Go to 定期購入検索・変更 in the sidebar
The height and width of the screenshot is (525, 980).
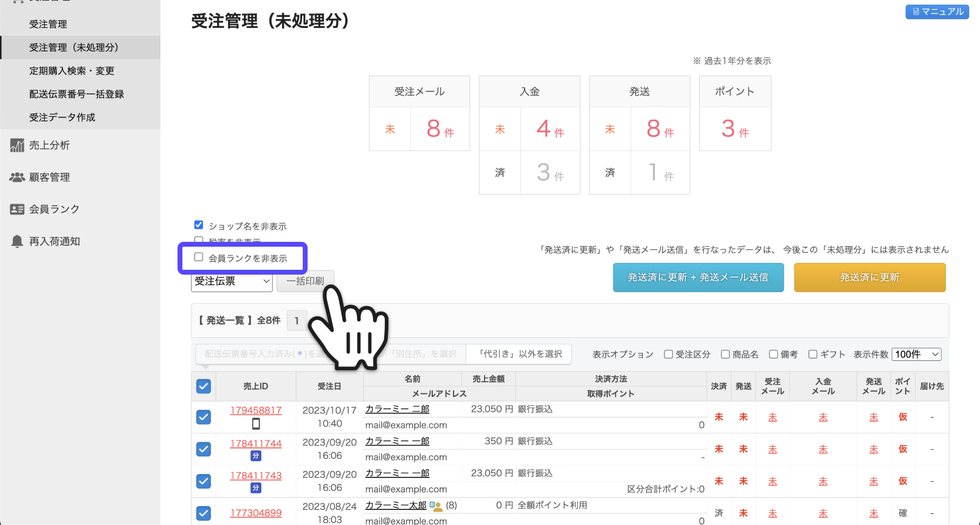click(x=72, y=71)
